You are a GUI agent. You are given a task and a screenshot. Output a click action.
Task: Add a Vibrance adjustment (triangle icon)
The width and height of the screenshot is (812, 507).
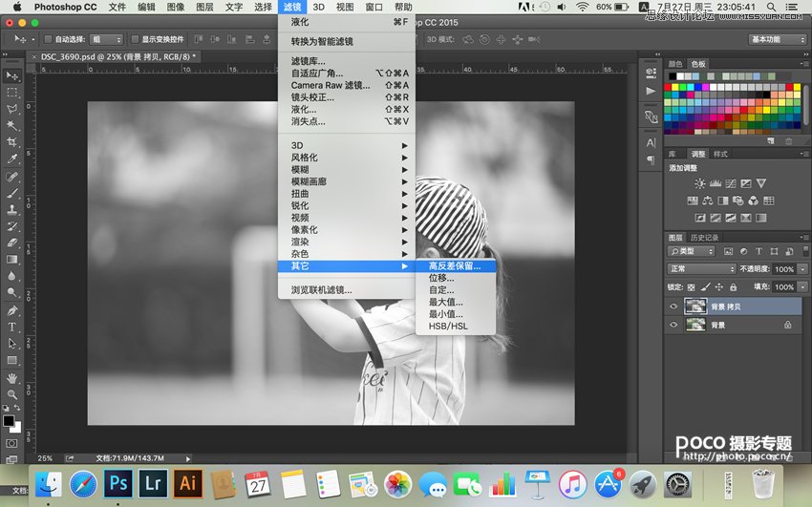(760, 183)
